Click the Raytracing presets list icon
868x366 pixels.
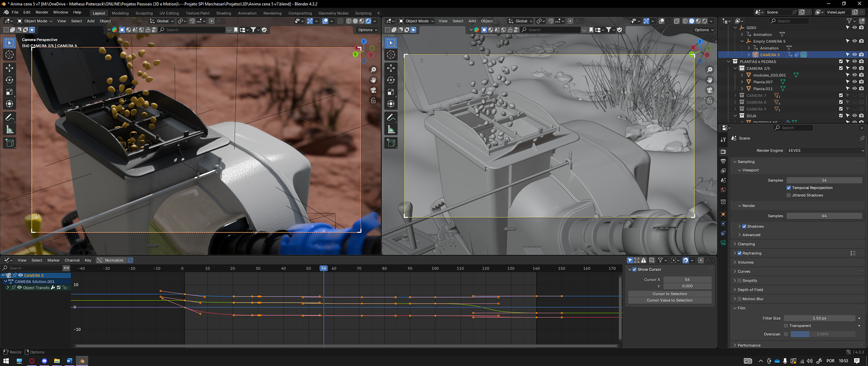pos(853,253)
